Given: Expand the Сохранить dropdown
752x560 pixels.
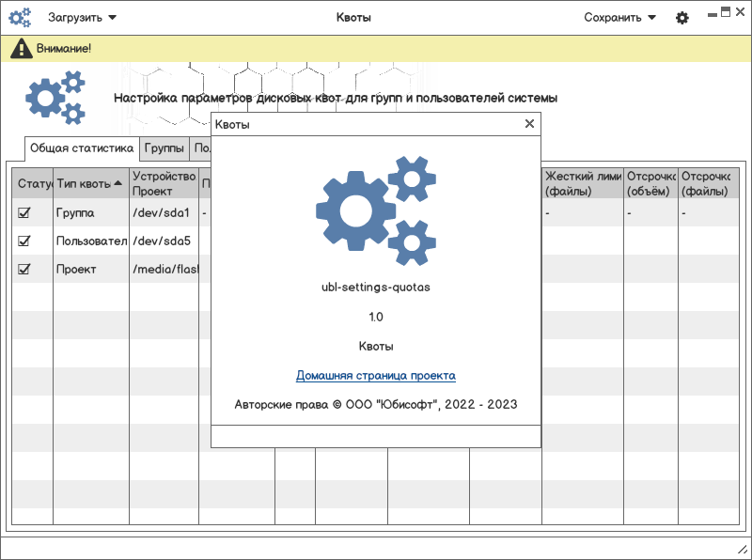Looking at the screenshot, I should point(619,18).
